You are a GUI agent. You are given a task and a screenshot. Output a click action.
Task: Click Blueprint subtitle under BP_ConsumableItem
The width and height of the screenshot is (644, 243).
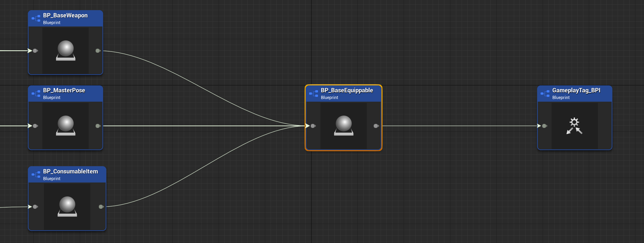tap(52, 179)
